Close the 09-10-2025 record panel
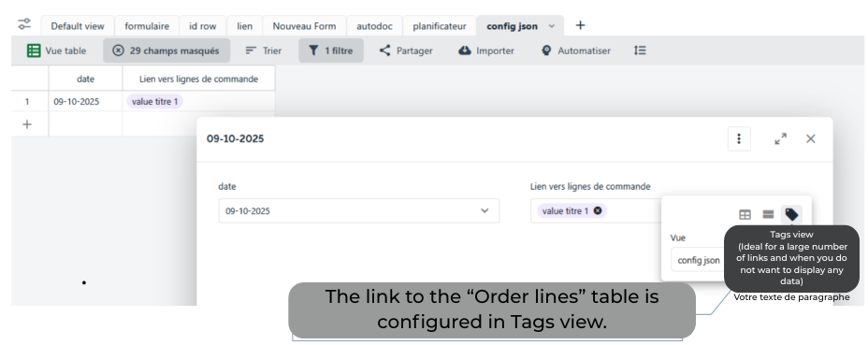Screen dimensions: 868x345 [810, 138]
